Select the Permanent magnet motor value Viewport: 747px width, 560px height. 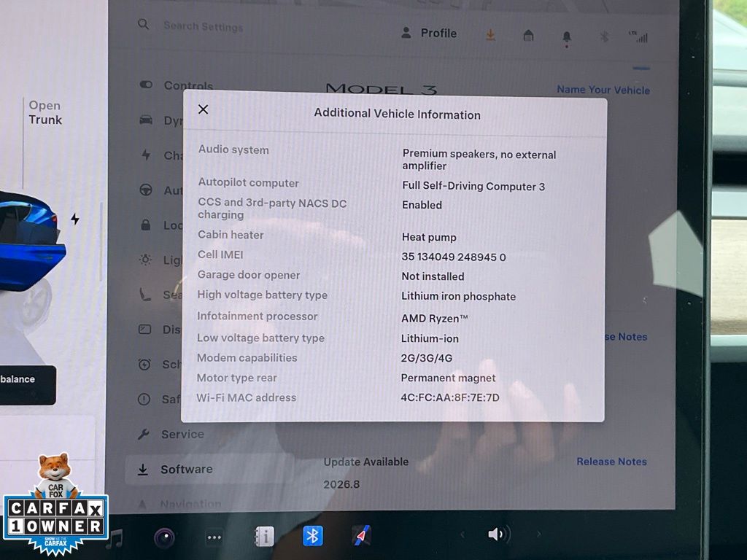pyautogui.click(x=449, y=378)
